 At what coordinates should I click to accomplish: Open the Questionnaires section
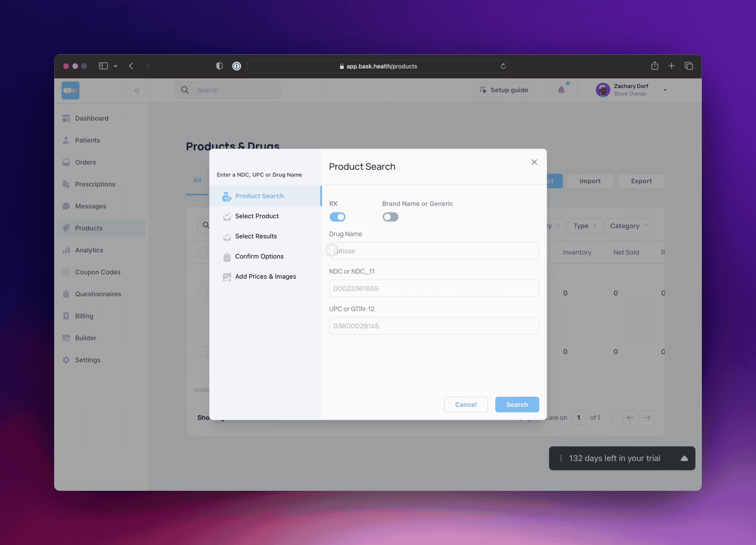coord(98,294)
